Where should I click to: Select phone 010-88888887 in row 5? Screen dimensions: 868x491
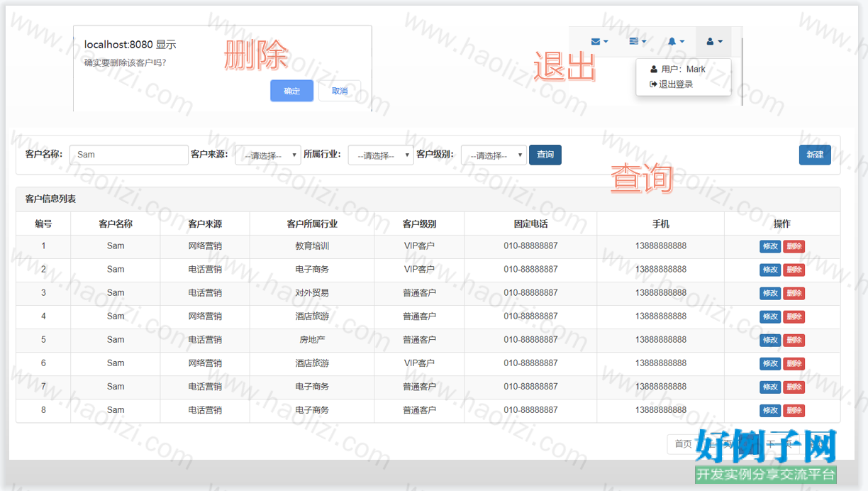530,340
